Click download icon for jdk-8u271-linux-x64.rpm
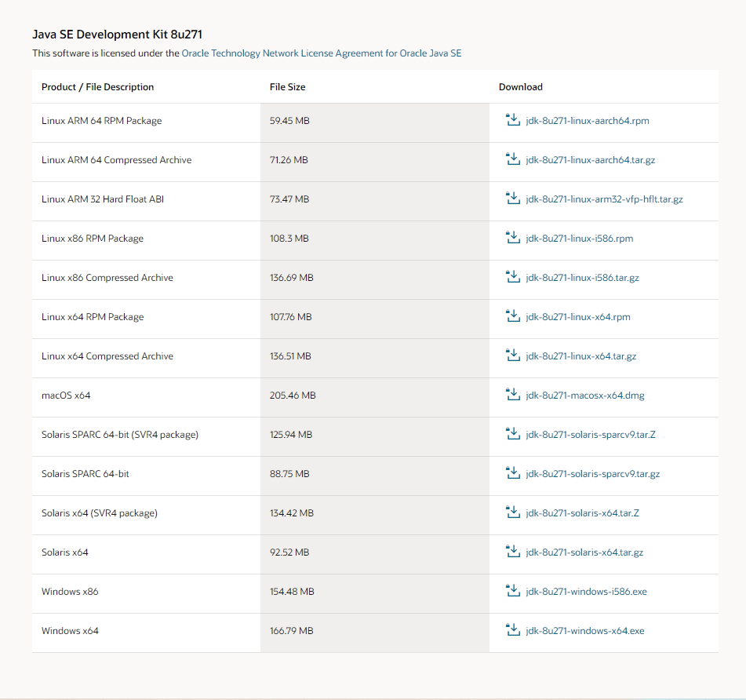Viewport: 746px width, 700px height. (x=513, y=316)
